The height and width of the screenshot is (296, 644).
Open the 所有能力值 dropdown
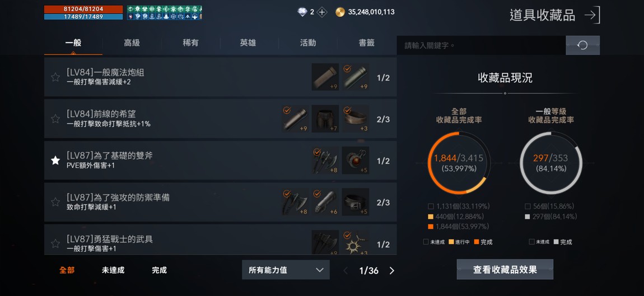click(x=286, y=270)
